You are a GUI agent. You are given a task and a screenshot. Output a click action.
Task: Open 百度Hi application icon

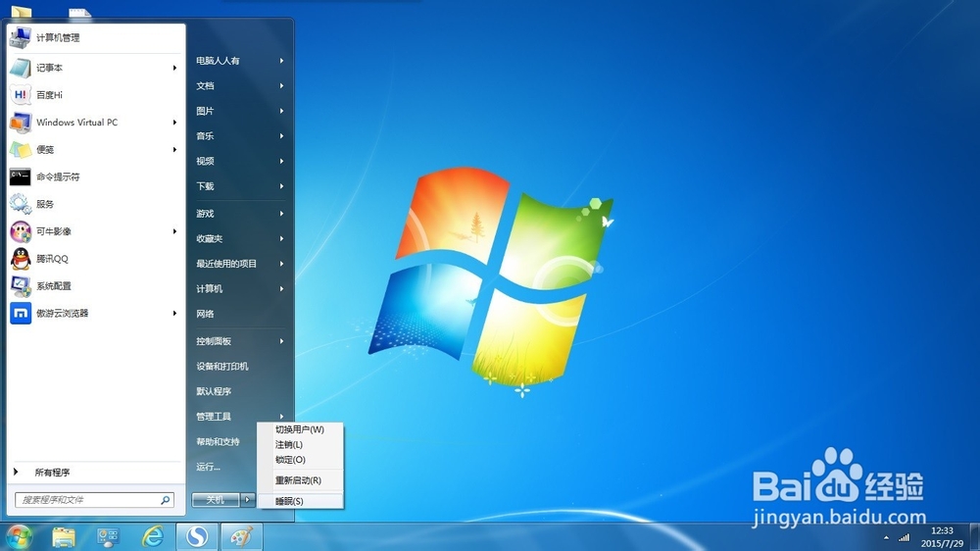20,95
